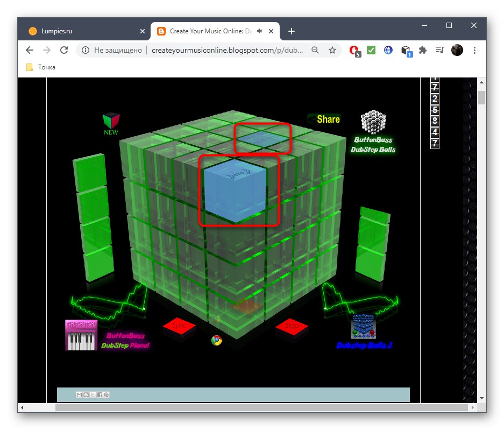Show site information for the not-secure page
The width and height of the screenshot is (504, 430).
coord(85,50)
